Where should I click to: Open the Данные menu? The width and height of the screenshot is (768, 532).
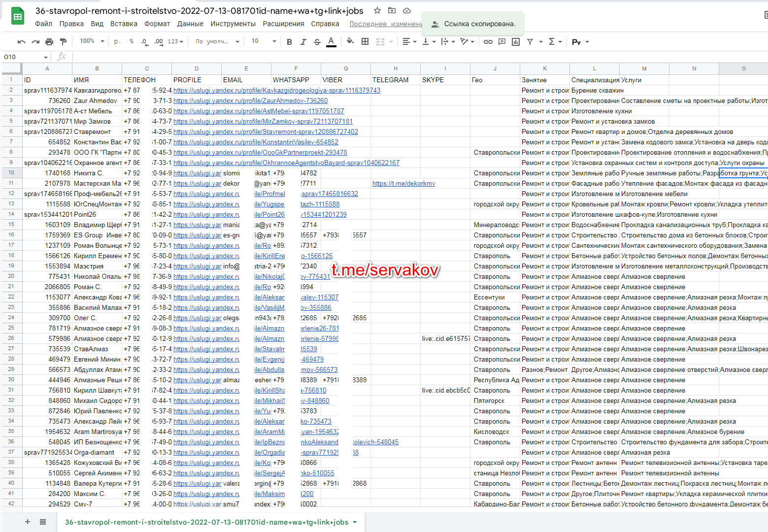[x=190, y=24]
